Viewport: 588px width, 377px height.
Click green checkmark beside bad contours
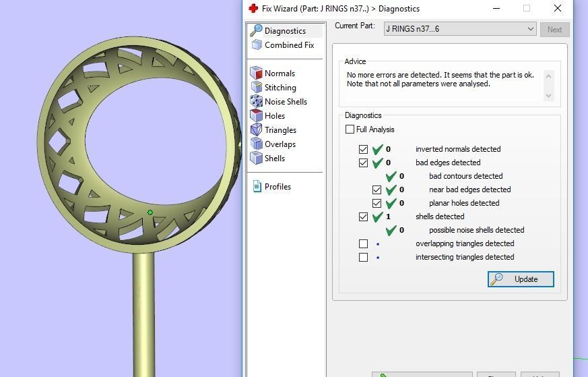pyautogui.click(x=391, y=176)
